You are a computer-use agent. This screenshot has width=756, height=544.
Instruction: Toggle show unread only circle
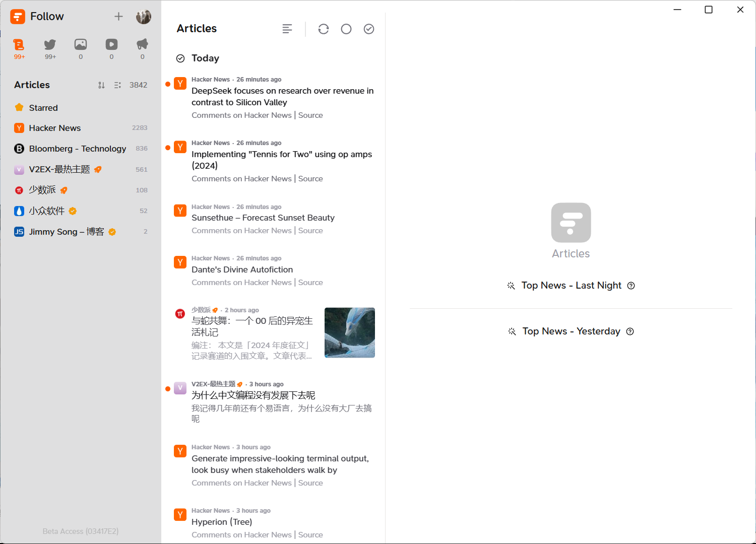coord(346,29)
